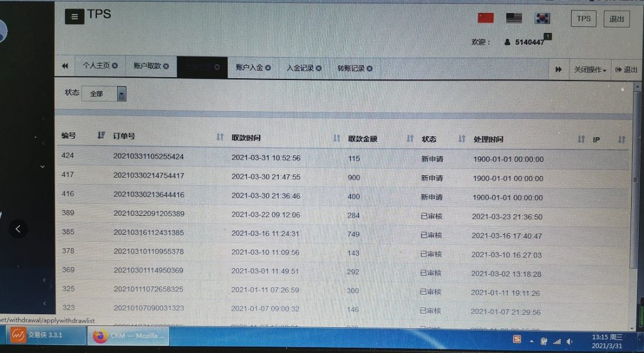Click the TPS button at top right
Screen dimensions: 644x353
pos(583,19)
